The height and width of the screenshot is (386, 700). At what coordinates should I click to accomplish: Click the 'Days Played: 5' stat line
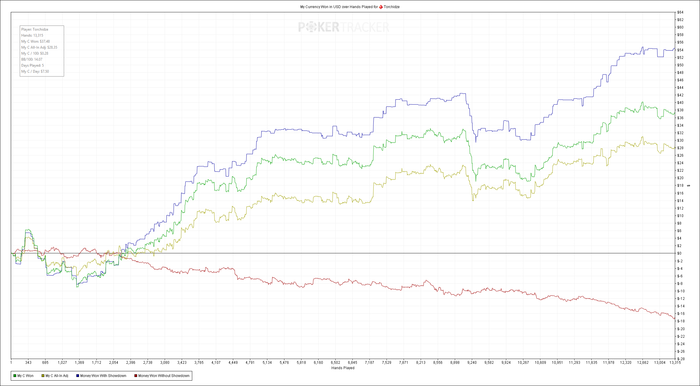pyautogui.click(x=32, y=66)
